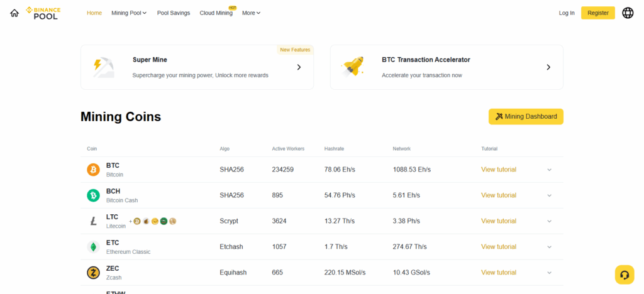
Task: Click the Bitcoin coin icon
Action: coord(93,170)
